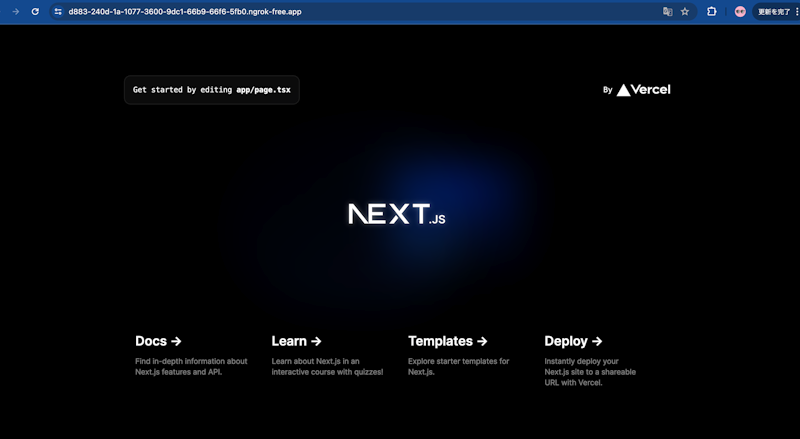Click 'Learn about Next.js in an' description
800x439 pixels.
coord(315,361)
